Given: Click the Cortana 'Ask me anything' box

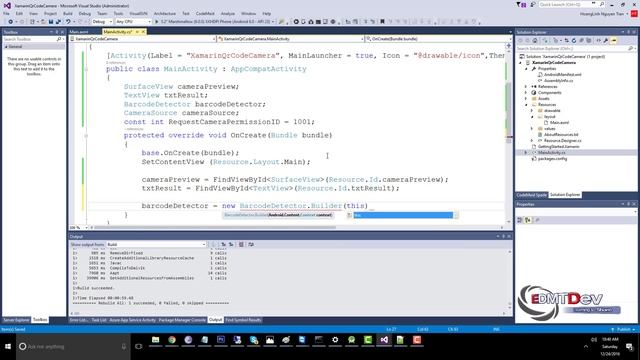Looking at the screenshot, I should pos(73,347).
